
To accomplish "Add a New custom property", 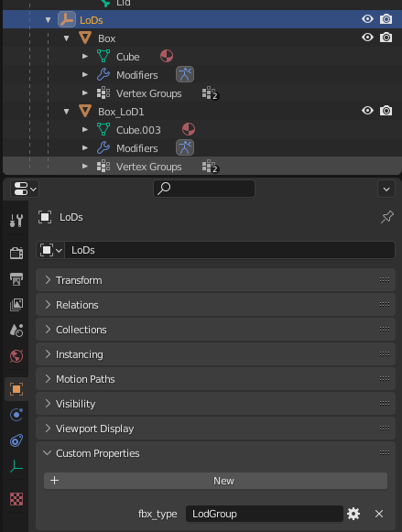I will (215, 481).
